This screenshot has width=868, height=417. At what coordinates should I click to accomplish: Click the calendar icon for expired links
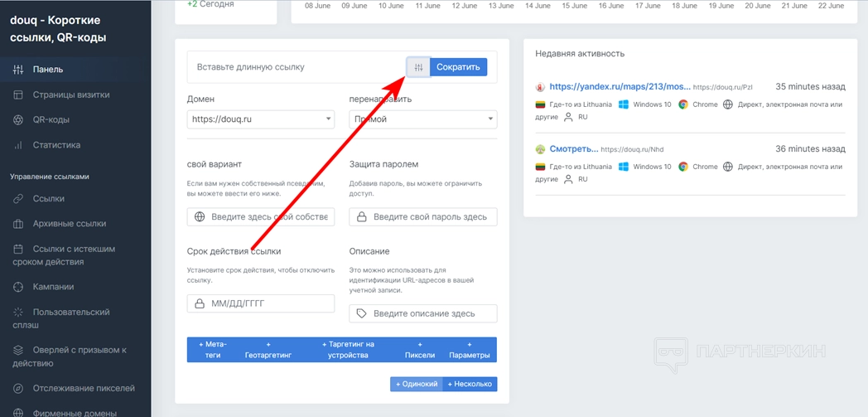pyautogui.click(x=18, y=249)
